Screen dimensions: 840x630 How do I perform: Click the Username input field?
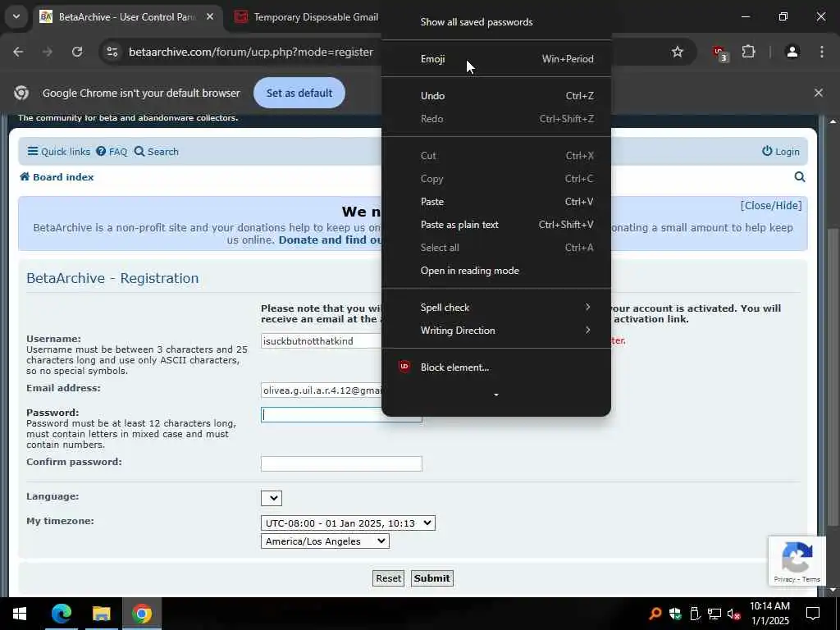[x=321, y=341]
